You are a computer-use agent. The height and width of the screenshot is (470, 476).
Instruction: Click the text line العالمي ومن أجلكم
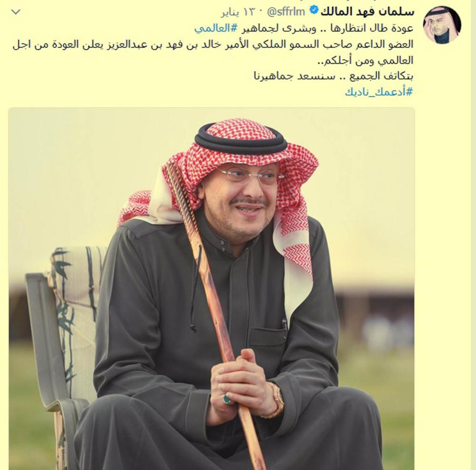365,60
